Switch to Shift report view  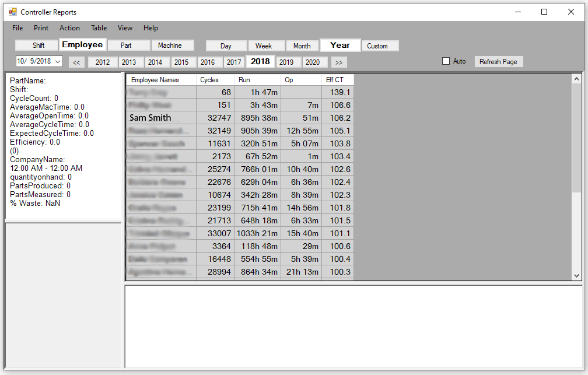(38, 45)
